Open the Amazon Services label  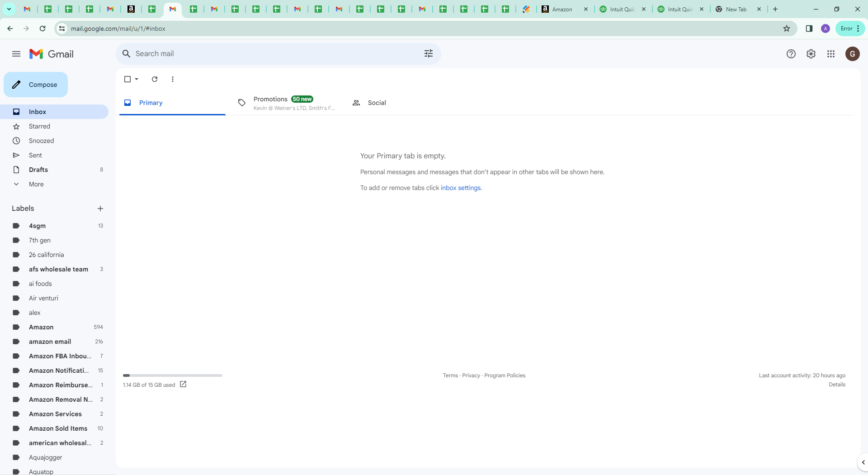tap(54, 414)
